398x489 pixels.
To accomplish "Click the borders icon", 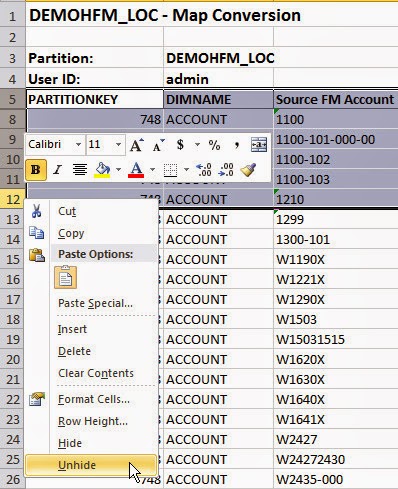I will coord(170,170).
